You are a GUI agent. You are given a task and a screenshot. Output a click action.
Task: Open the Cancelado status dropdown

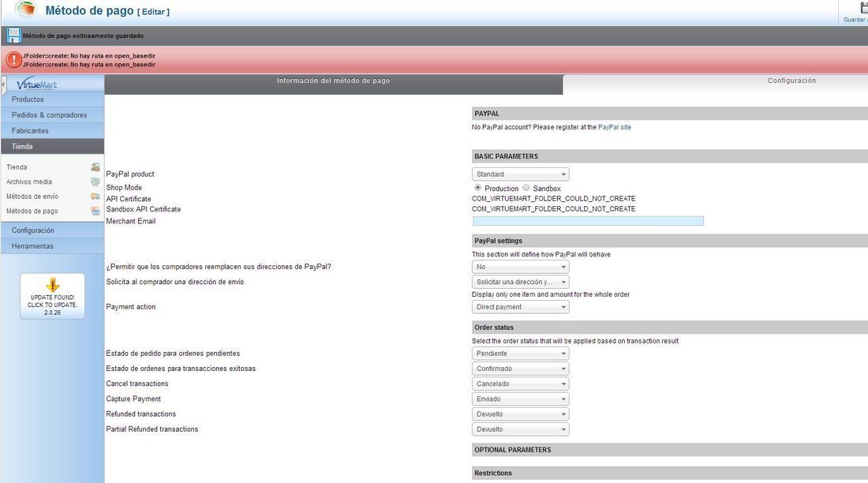(x=520, y=384)
